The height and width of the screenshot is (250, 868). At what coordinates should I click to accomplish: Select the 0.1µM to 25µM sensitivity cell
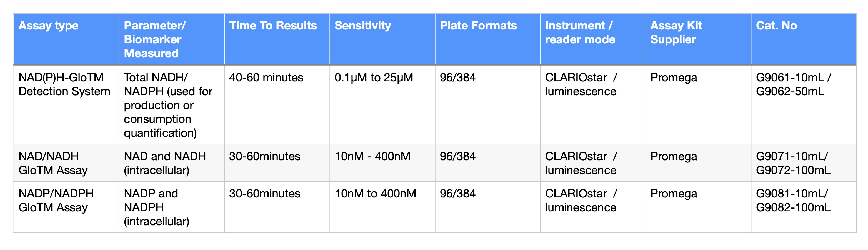(374, 77)
